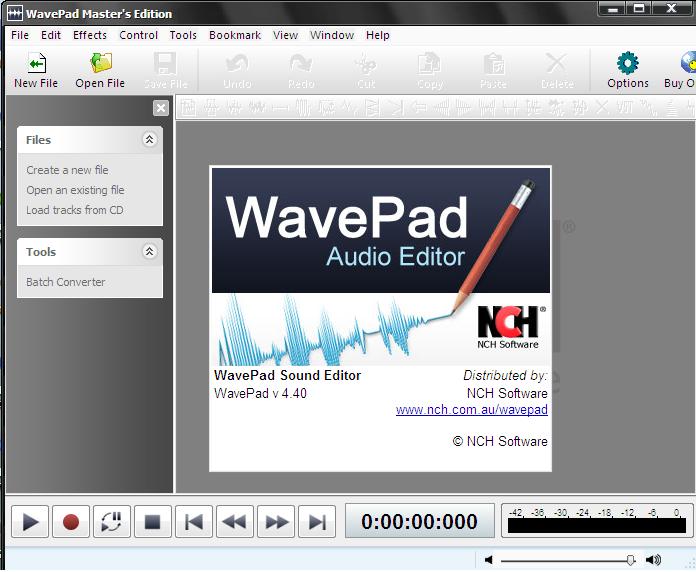Start recording with the red Record button
The width and height of the screenshot is (696, 572).
[71, 521]
